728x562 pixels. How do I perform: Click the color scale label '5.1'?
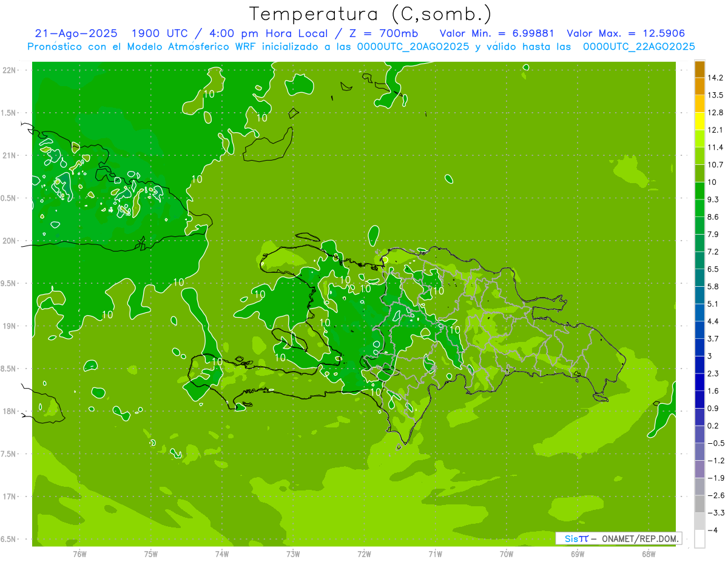(x=713, y=304)
